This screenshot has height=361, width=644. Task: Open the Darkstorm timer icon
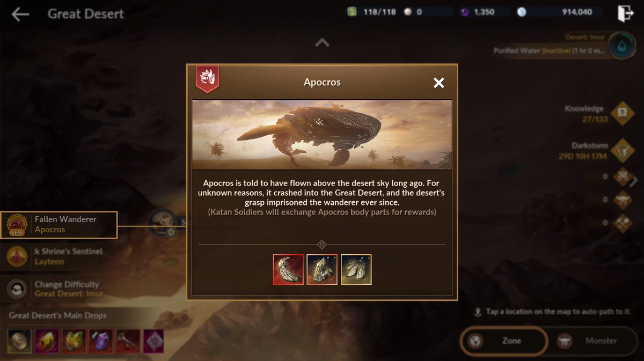click(623, 150)
